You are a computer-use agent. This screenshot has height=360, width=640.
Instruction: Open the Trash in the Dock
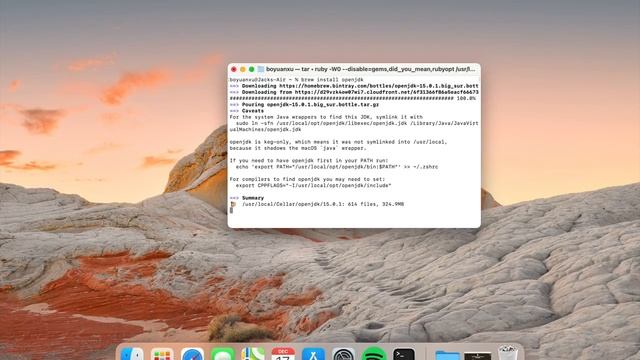[x=508, y=353]
